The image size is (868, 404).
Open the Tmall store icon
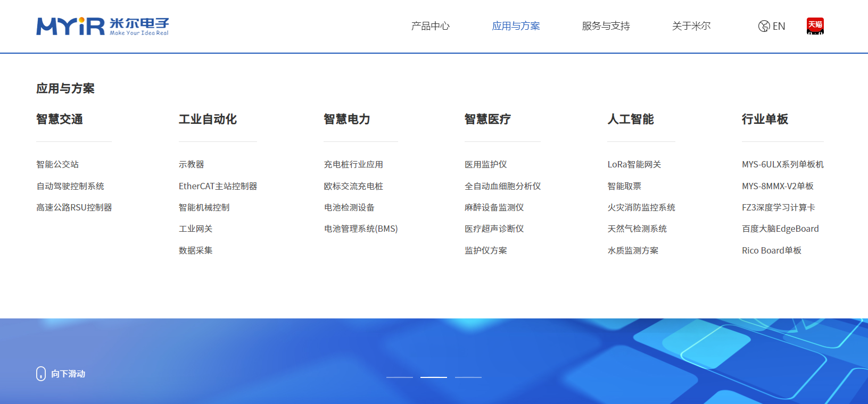[x=815, y=26]
